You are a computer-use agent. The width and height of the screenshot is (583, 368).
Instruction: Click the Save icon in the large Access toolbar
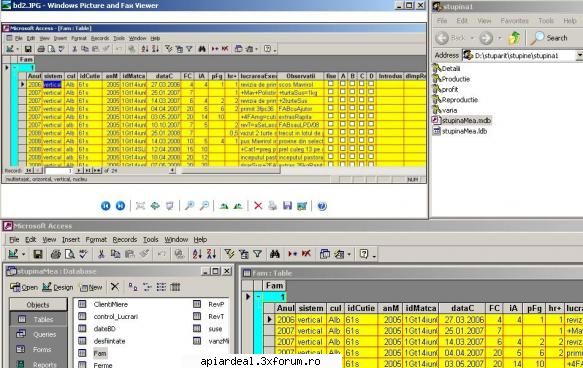tap(38, 254)
